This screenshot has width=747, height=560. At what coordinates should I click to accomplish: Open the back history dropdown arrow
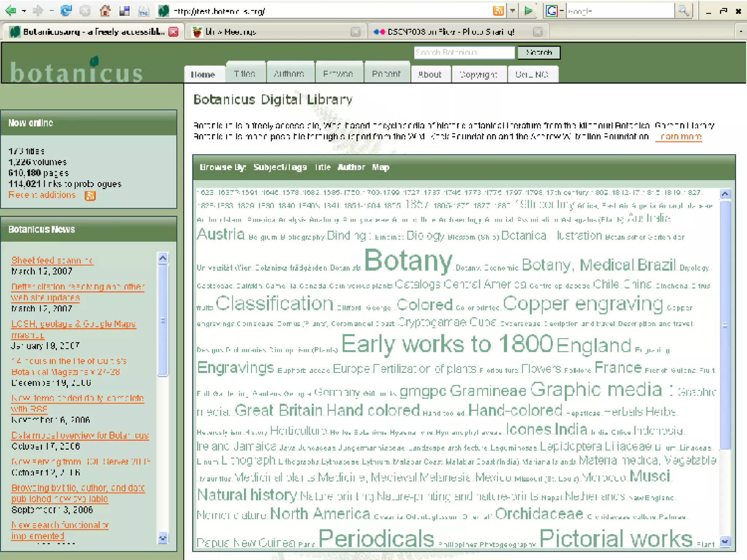tap(24, 11)
